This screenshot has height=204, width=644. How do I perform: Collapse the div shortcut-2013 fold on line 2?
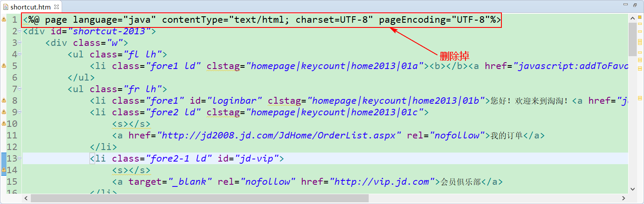[x=20, y=31]
